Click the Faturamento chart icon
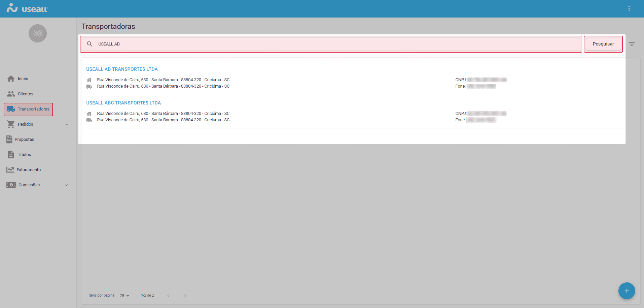644x308 pixels. (x=10, y=170)
